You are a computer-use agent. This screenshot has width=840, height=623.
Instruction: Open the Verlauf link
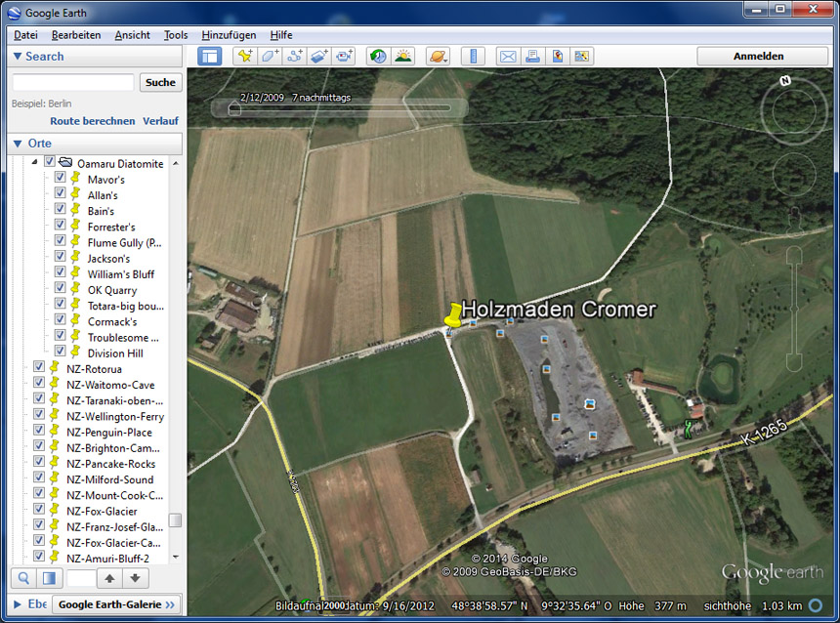161,121
